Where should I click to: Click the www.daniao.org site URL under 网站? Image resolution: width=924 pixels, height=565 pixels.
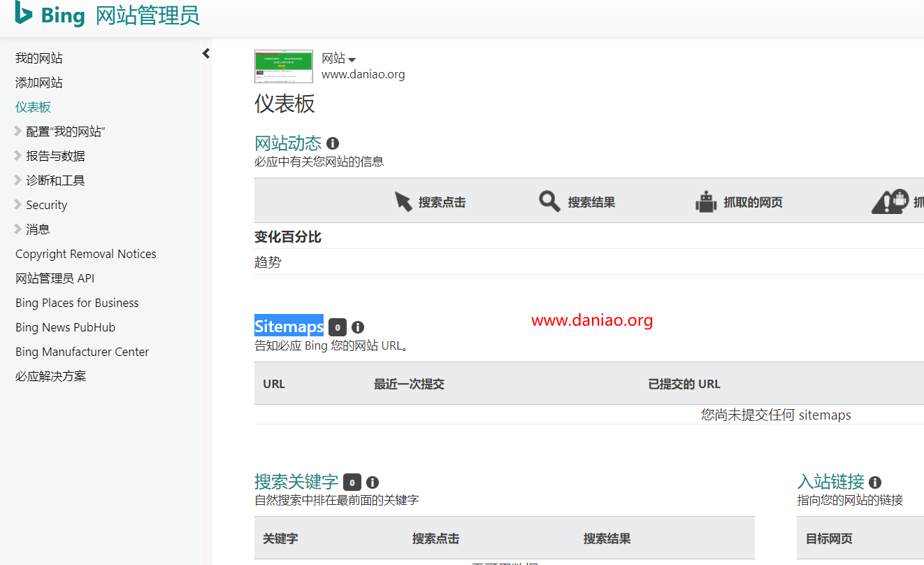tap(363, 74)
